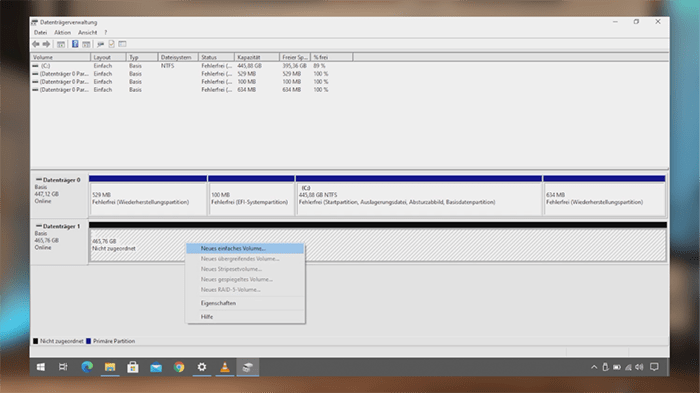Click disabled Neues Stripesetvolume... entry
The image size is (700, 393).
click(245, 269)
